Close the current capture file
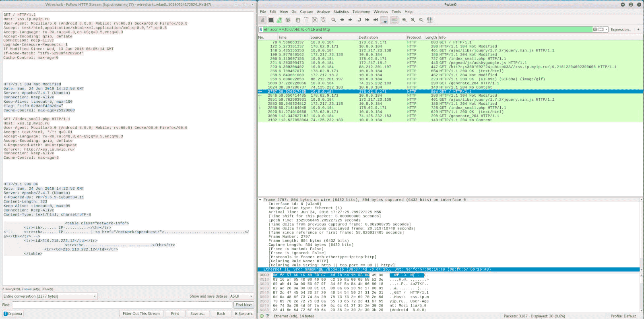 pos(315,20)
